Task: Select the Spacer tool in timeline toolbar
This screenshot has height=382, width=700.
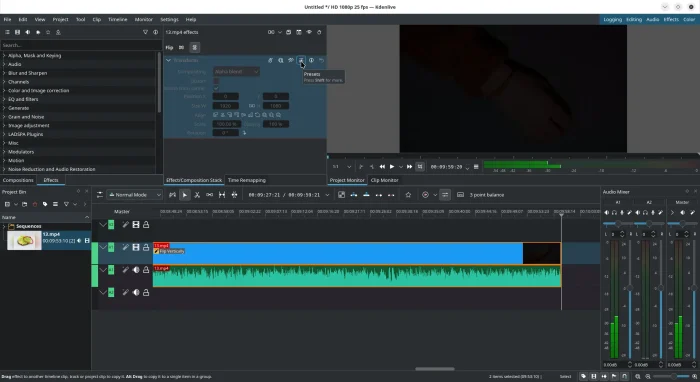Action: (209, 195)
